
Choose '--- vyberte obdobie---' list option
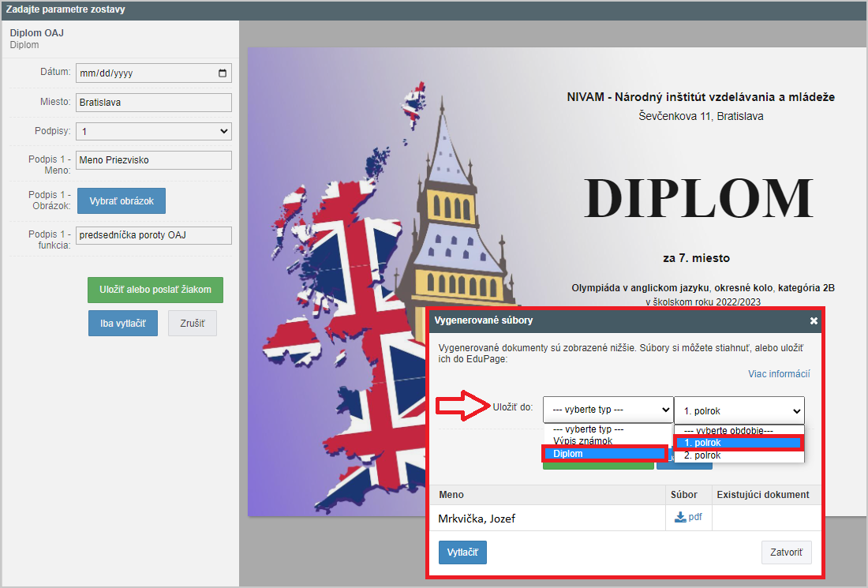click(x=728, y=431)
